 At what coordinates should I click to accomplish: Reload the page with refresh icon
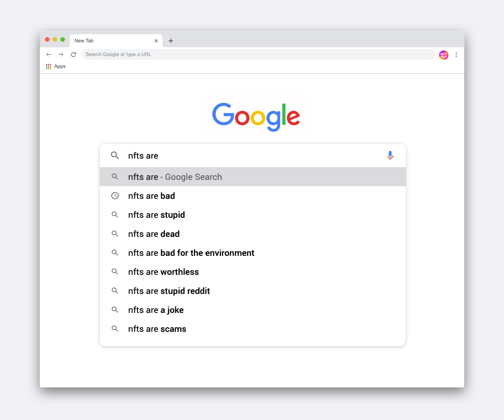73,55
